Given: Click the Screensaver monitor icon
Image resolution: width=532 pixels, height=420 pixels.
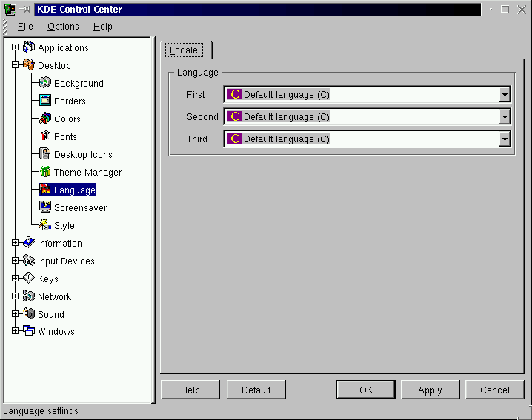Looking at the screenshot, I should click(x=44, y=207).
